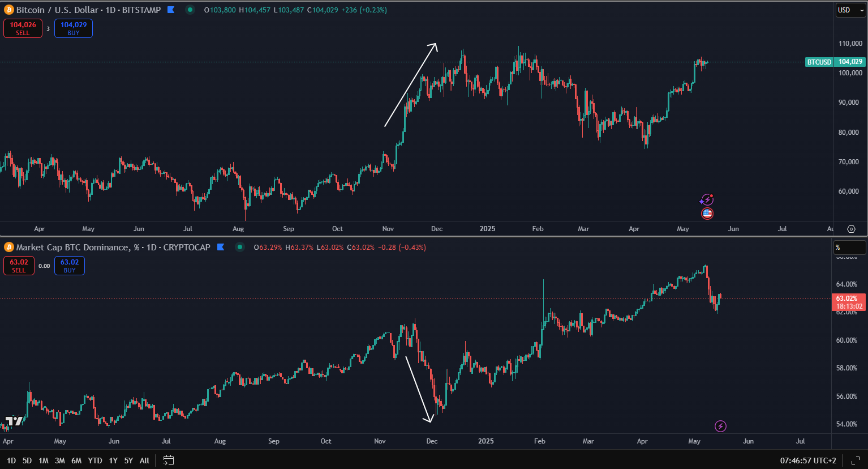
Task: Open the go-to-date calendar icon
Action: point(169,460)
